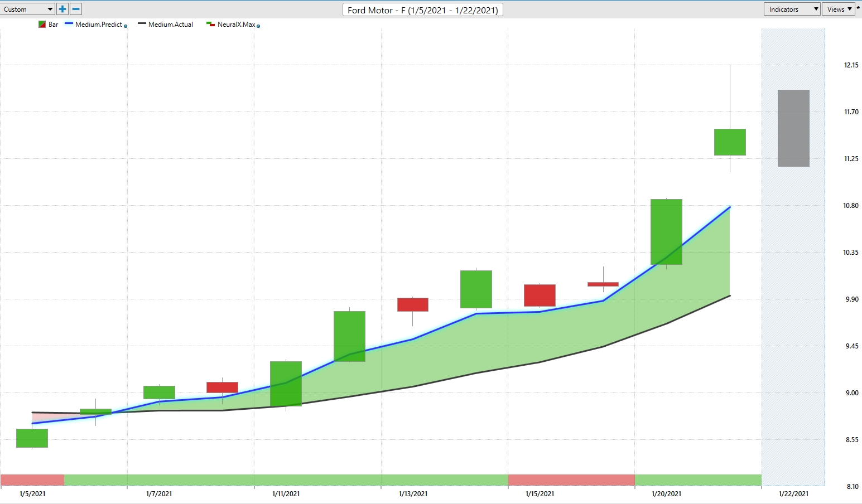The image size is (862, 504).
Task: Click the 1/15/2021 date axis label
Action: [x=540, y=494]
